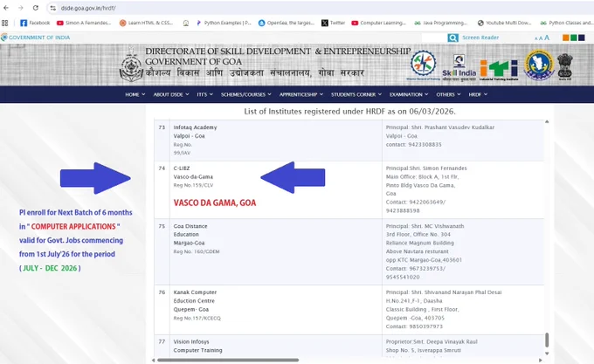The width and height of the screenshot is (594, 364).
Task: Click the table scroll right arrow
Action: [x=540, y=361]
